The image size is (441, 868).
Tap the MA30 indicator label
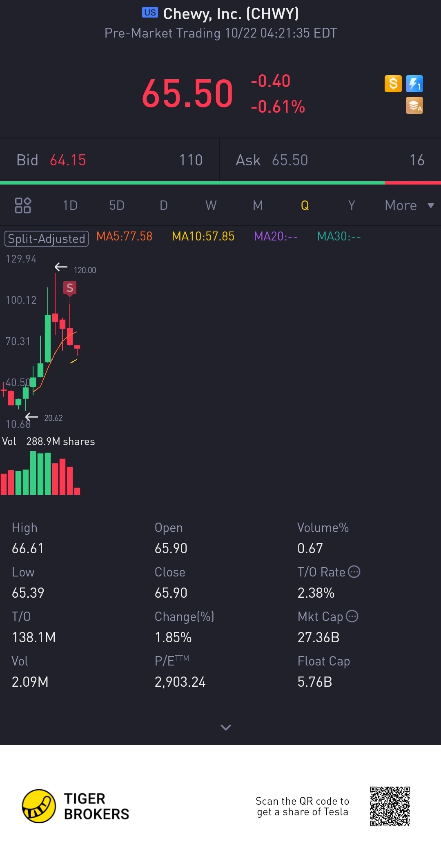(x=339, y=236)
